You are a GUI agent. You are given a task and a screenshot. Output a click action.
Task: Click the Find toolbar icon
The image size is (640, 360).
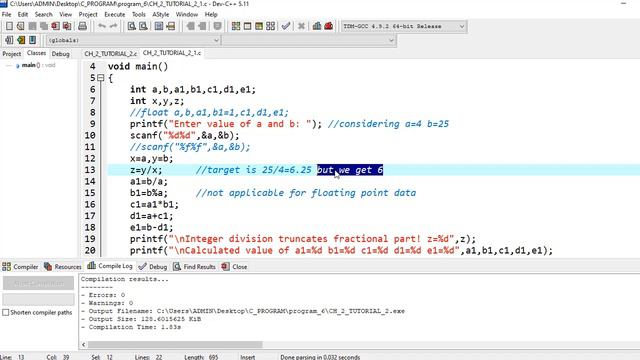[x=131, y=27]
